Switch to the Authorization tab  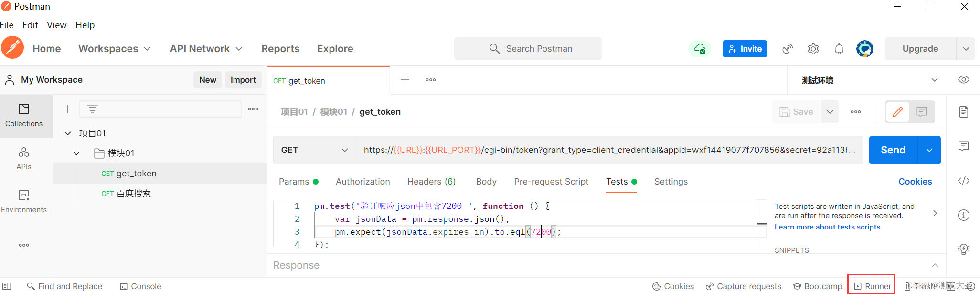coord(363,182)
